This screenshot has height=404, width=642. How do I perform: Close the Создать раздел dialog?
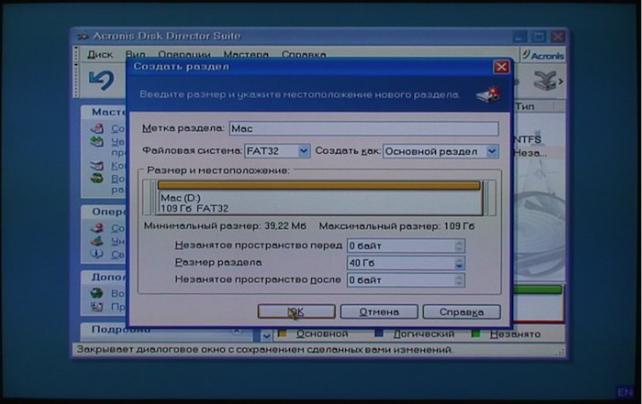[501, 67]
